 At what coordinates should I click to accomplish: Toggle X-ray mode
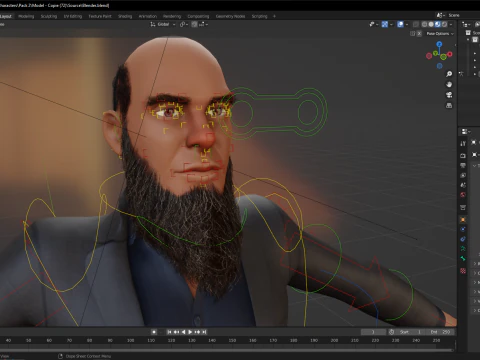click(416, 24)
